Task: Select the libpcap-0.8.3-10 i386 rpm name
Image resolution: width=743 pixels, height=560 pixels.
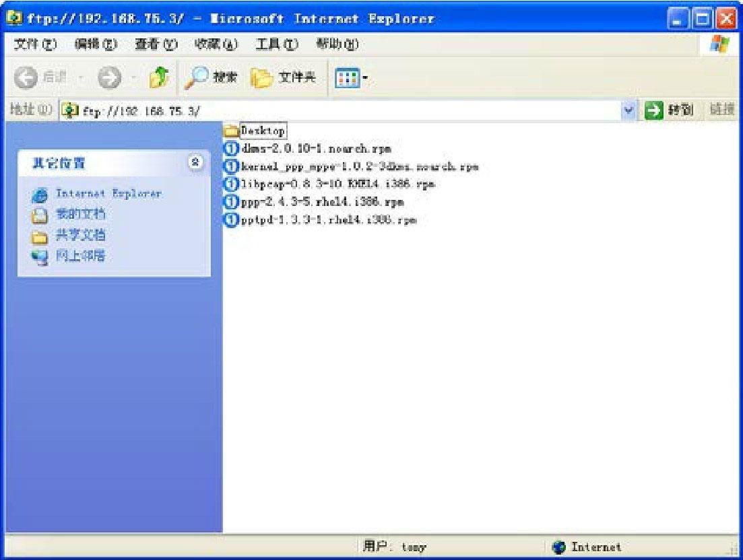Action: [338, 184]
